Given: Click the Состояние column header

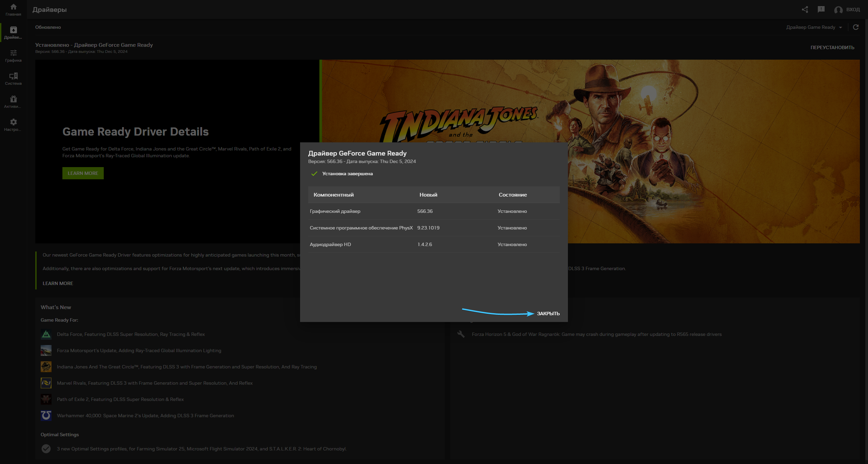Looking at the screenshot, I should pyautogui.click(x=513, y=195).
